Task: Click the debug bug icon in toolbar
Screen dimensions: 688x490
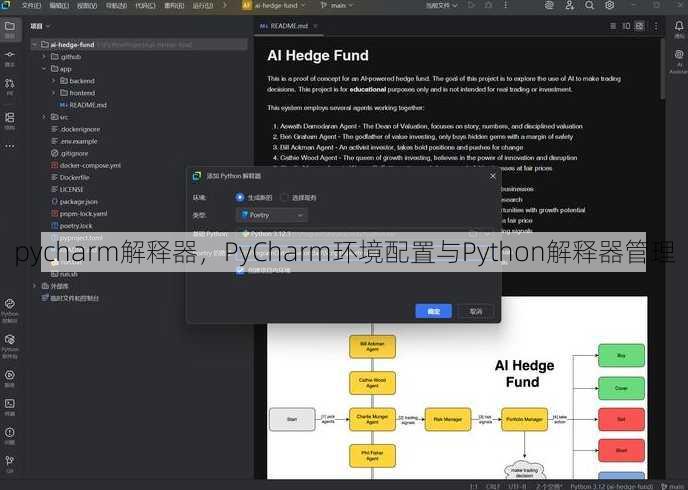Action: tap(488, 5)
